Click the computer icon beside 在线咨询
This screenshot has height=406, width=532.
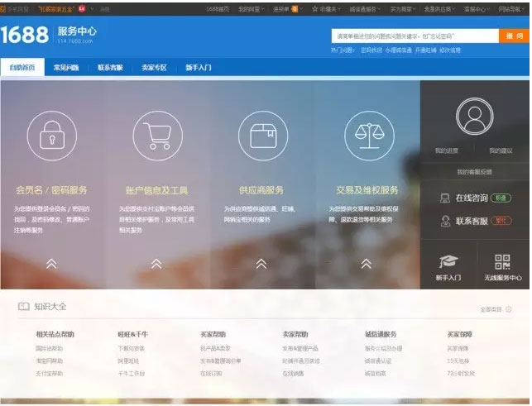(445, 198)
